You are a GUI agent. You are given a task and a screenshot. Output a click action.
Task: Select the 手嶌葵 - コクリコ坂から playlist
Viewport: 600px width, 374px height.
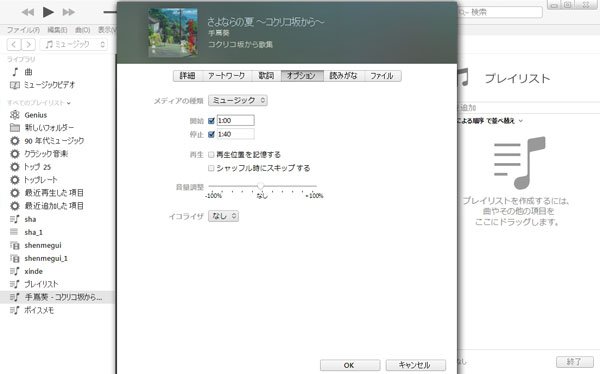[x=57, y=297]
